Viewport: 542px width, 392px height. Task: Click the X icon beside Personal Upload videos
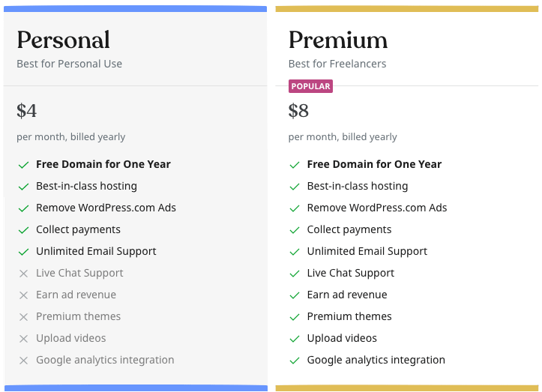[23, 339]
